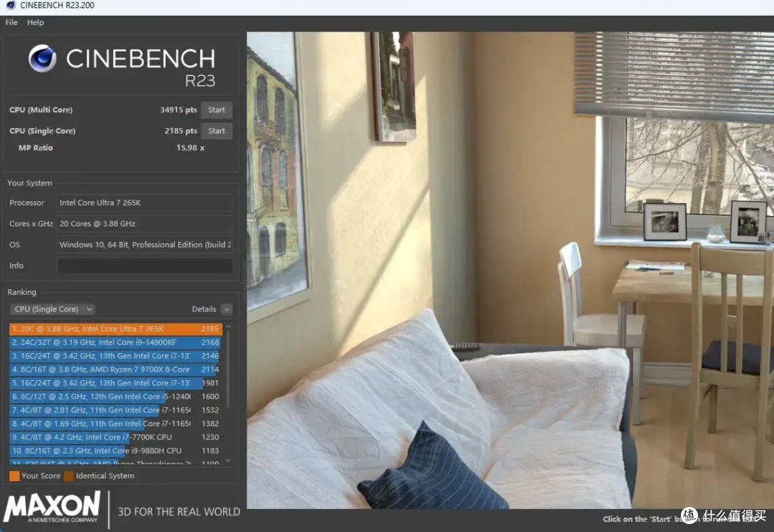The image size is (774, 532).
Task: Click the Processor field Intel Core Ultra 7 265K
Action: point(145,203)
